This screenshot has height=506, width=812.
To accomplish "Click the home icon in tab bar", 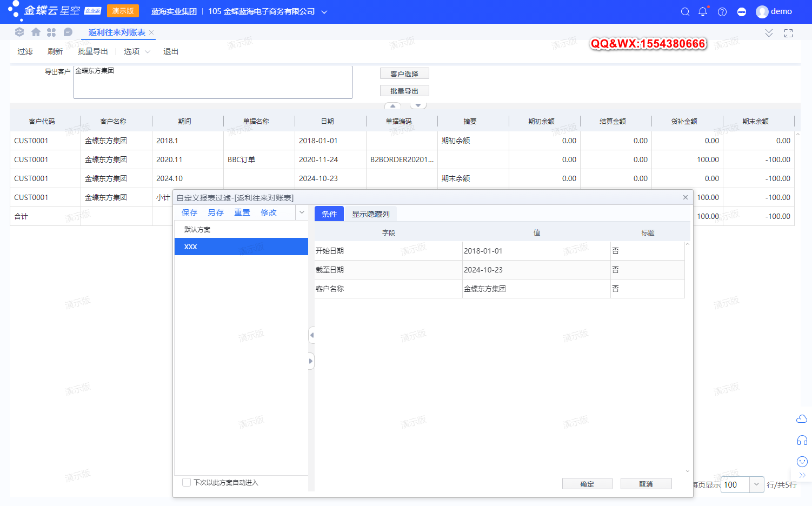I will [x=36, y=32].
